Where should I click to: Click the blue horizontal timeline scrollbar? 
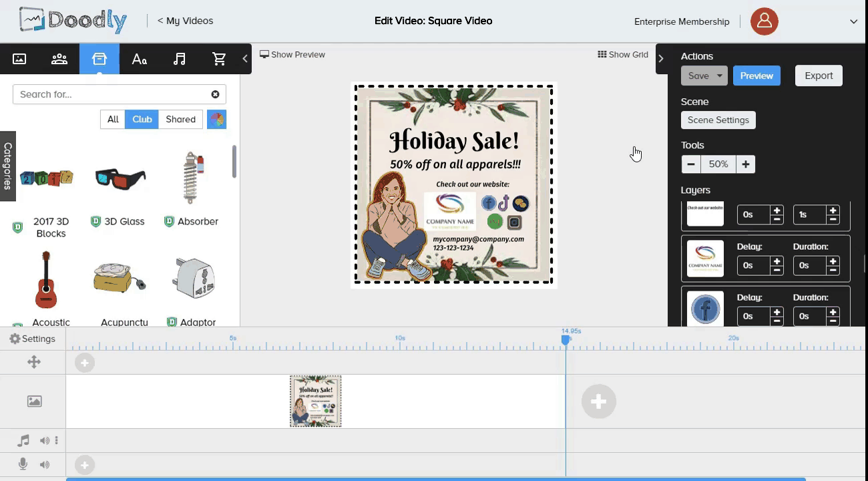coord(436,479)
